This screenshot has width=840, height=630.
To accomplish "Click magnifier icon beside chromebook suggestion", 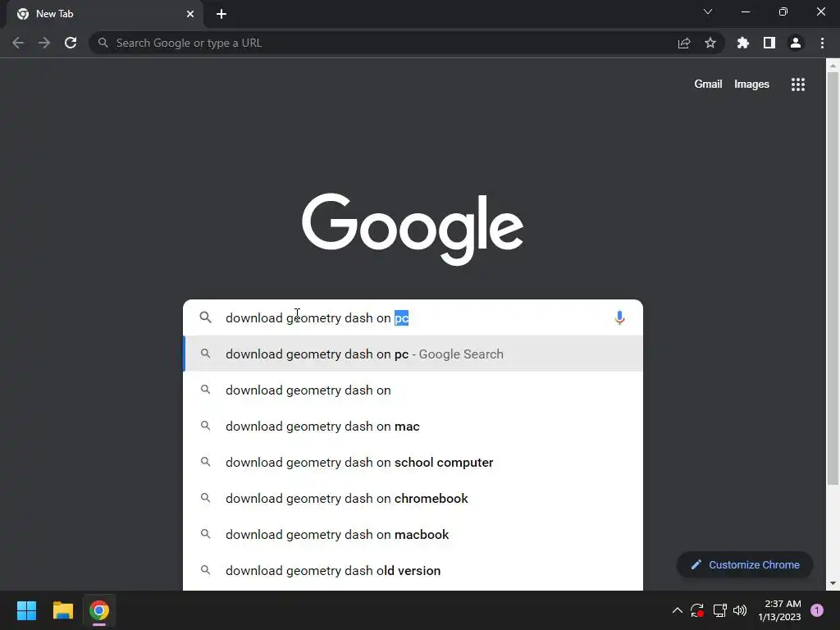I will (x=205, y=498).
